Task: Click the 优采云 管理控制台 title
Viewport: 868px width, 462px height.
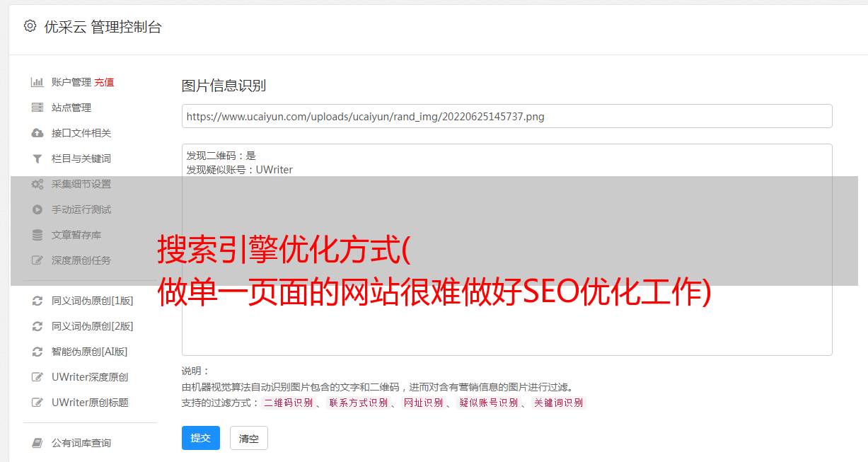Action: pos(103,27)
